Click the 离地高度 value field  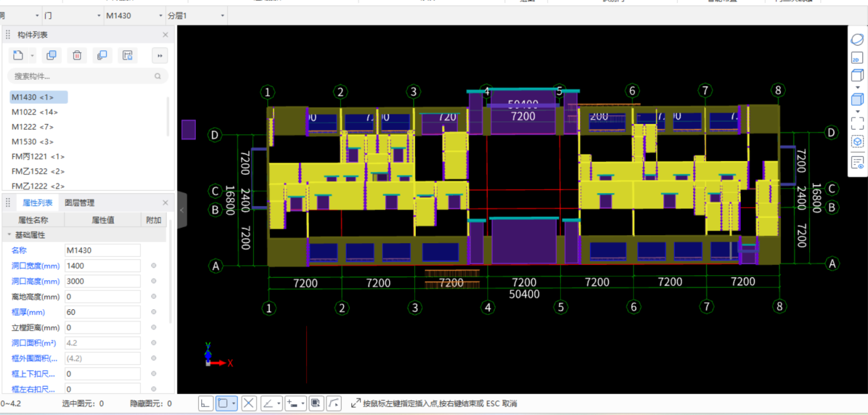103,297
